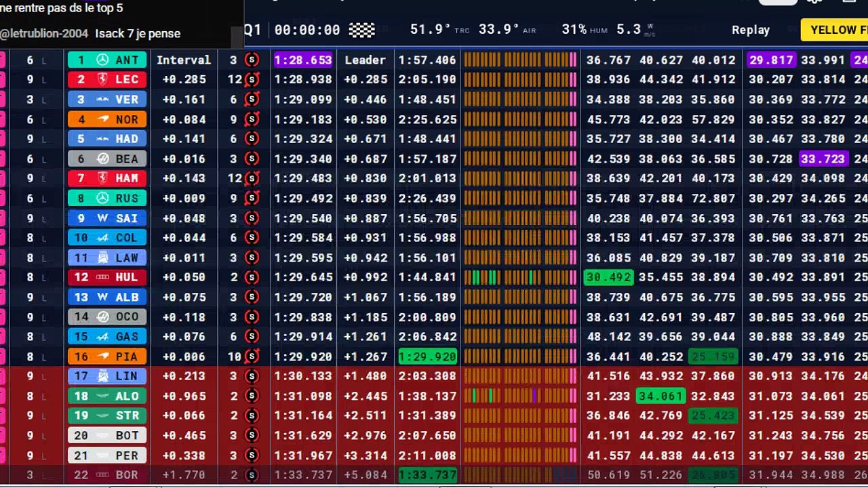The height and width of the screenshot is (488, 868).
Task: Click the soft tyre icon in OCO's row
Action: tap(252, 317)
